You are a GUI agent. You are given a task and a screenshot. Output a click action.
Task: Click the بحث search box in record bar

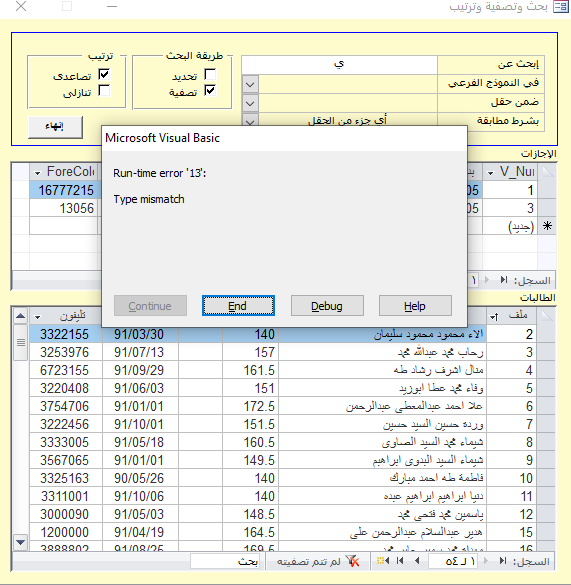tap(225, 561)
